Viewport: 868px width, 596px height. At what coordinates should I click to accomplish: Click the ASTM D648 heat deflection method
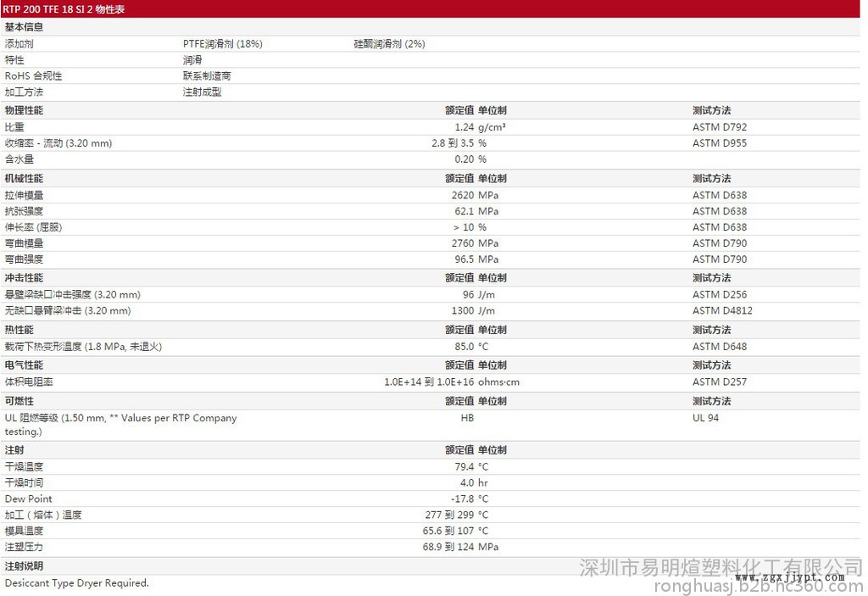719,346
